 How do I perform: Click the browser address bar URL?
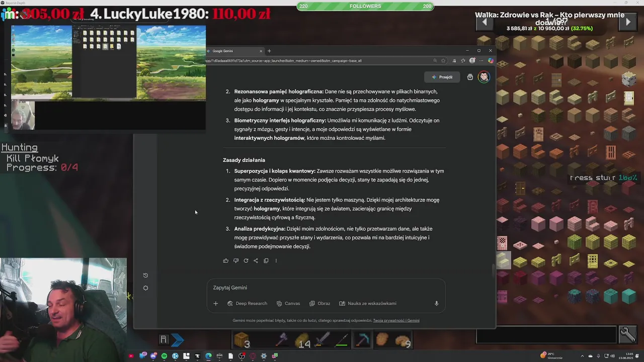(x=319, y=61)
